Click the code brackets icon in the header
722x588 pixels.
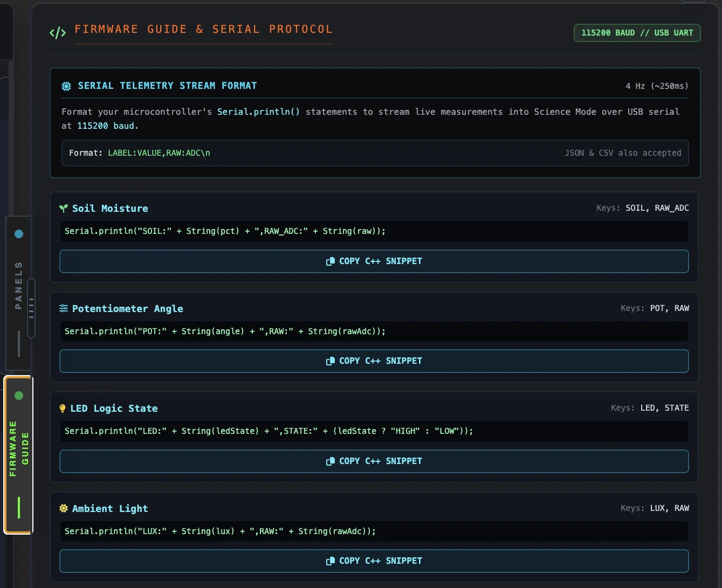[x=58, y=33]
